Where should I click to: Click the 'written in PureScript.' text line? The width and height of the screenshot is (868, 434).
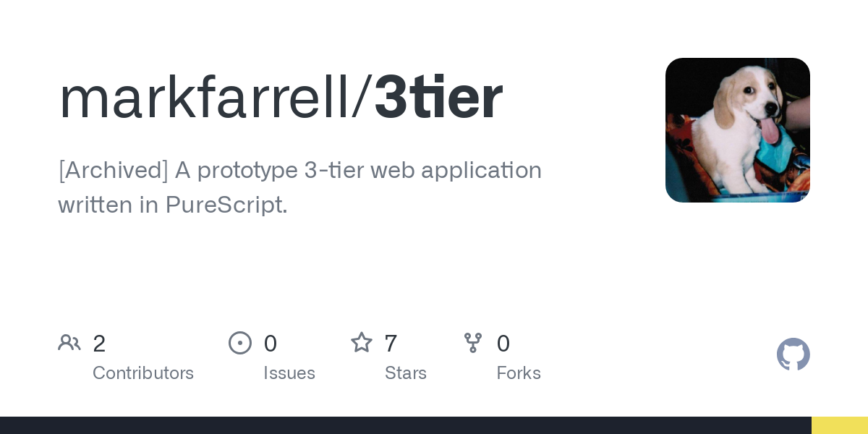(x=173, y=205)
